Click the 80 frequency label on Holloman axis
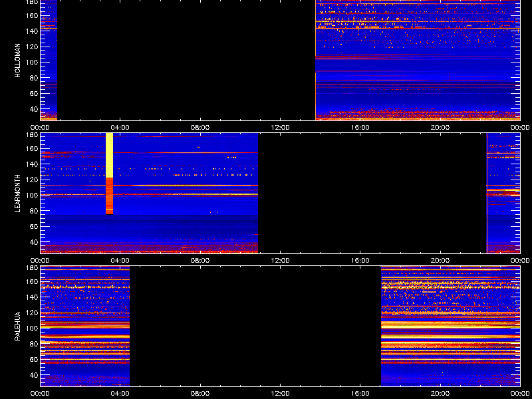Screen dimensions: 532x399 (35, 78)
